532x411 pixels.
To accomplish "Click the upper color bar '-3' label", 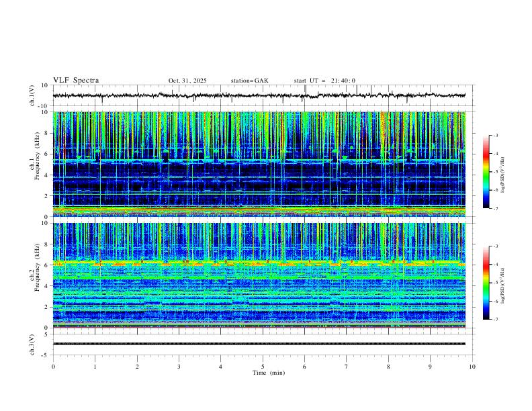I will coord(496,135).
